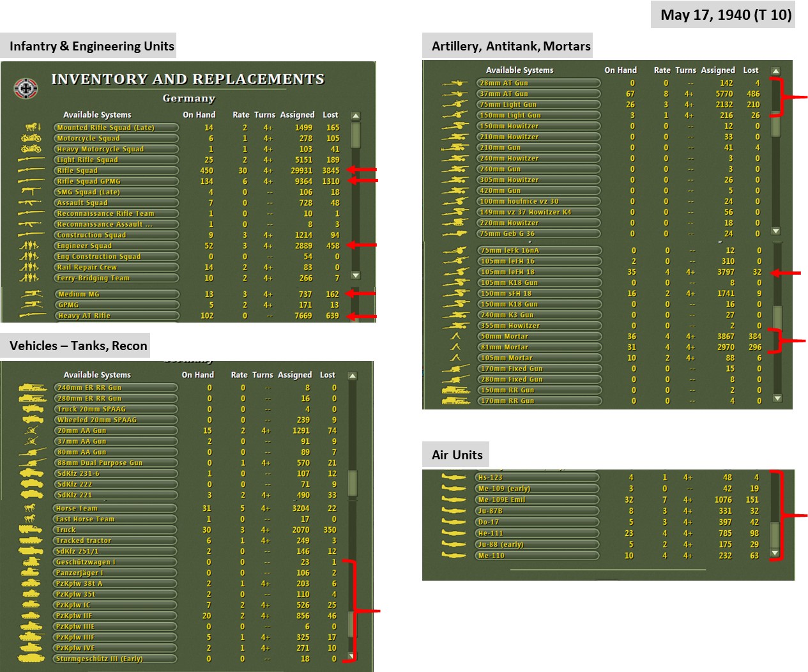The image size is (808, 672).
Task: Select the 88mm Dual Purpose Gun button
Action: 116,462
